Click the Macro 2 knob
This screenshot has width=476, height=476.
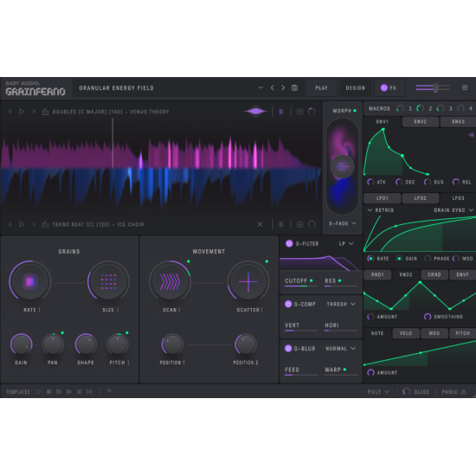(420, 108)
